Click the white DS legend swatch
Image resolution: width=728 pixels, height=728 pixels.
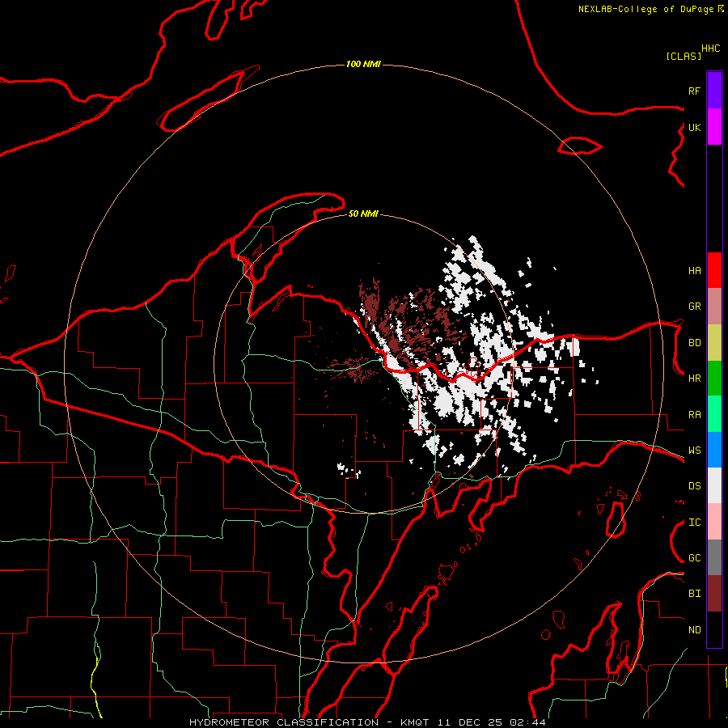714,485
